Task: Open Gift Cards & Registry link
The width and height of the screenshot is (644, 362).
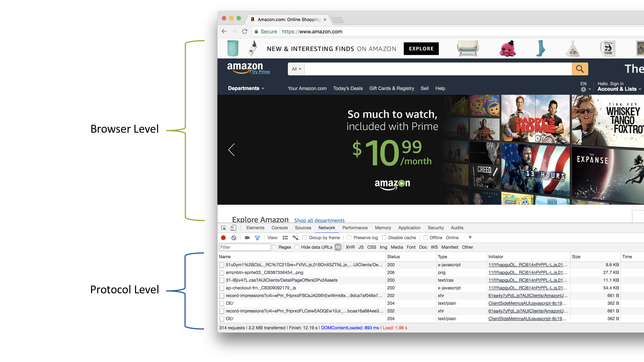Action: (392, 88)
